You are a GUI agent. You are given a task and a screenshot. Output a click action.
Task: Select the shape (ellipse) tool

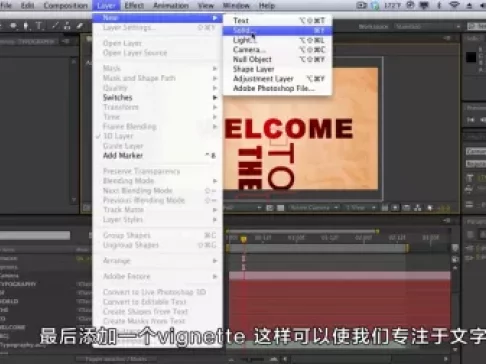click(x=14, y=26)
